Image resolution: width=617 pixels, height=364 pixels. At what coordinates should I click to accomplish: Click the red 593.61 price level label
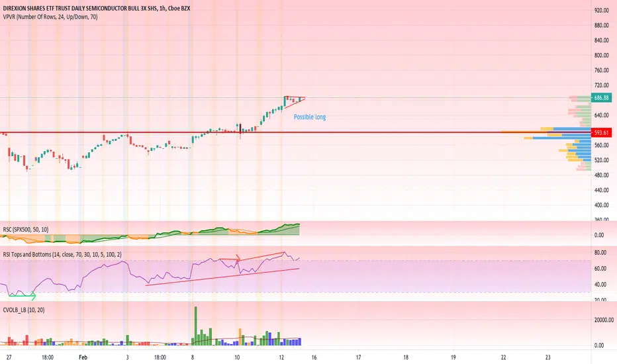(601, 132)
